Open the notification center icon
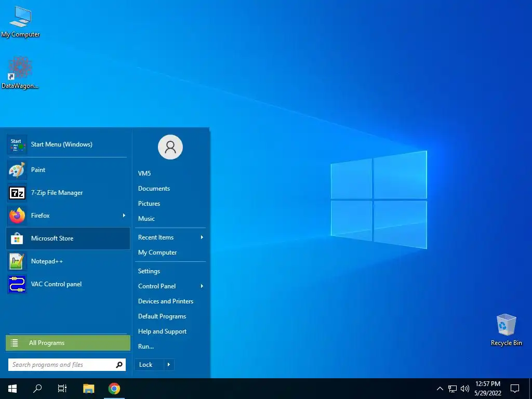 (515, 389)
